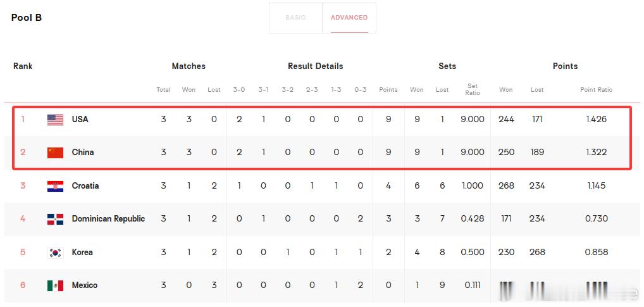Click the Croatia flag icon
Image resolution: width=644 pixels, height=307 pixels.
coord(55,186)
